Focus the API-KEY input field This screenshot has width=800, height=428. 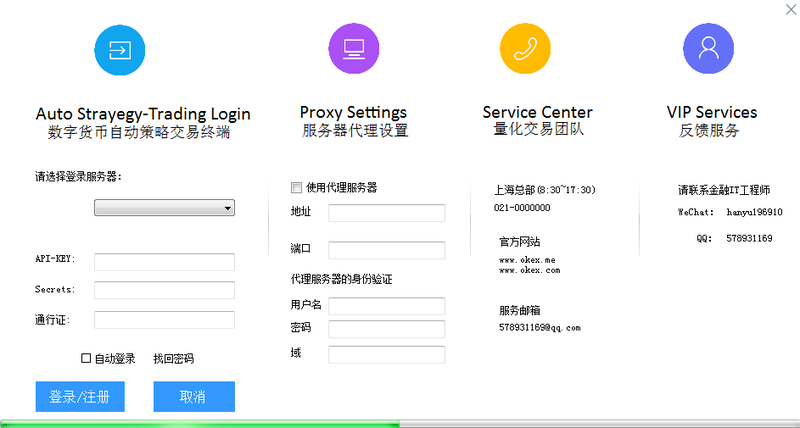click(164, 262)
